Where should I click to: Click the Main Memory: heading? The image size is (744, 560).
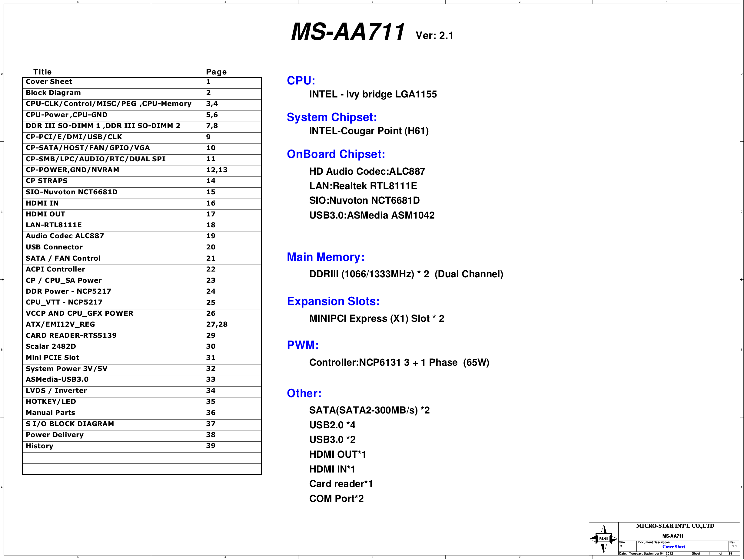tap(325, 257)
